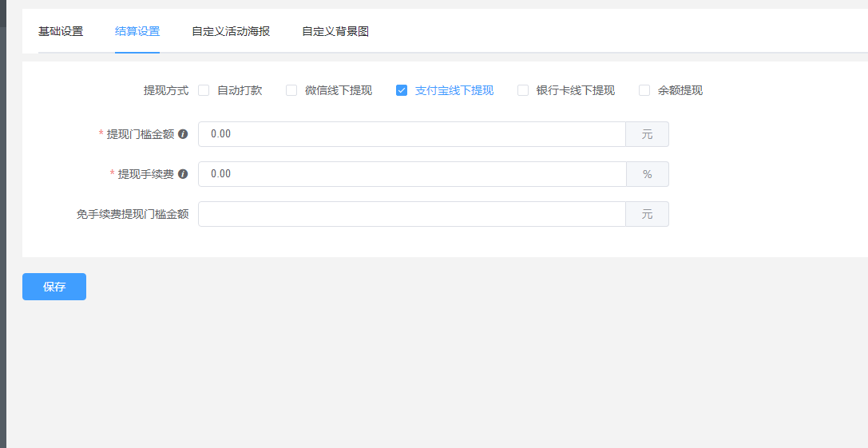
Task: Enable the 自动打款 checkbox
Action: pyautogui.click(x=204, y=90)
